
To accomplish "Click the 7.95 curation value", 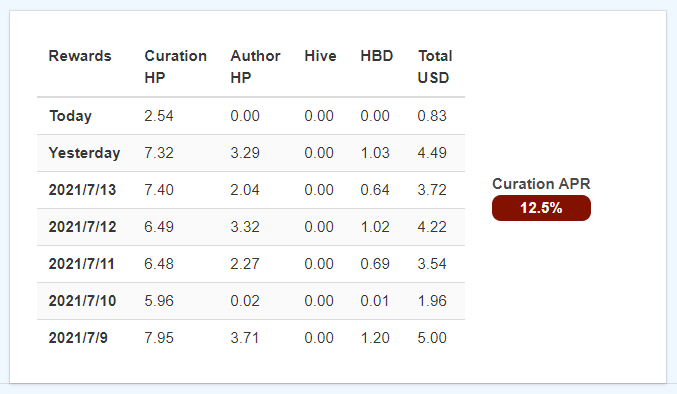I will [x=159, y=337].
